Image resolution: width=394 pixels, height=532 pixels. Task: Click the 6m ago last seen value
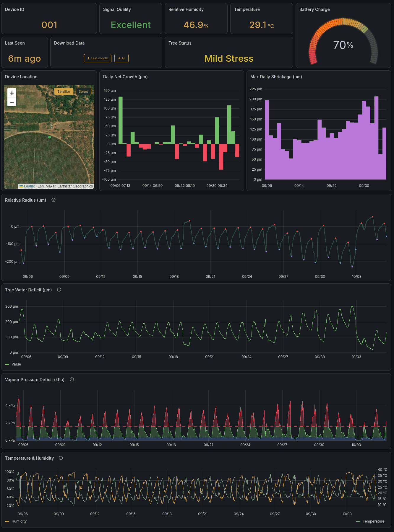click(25, 58)
